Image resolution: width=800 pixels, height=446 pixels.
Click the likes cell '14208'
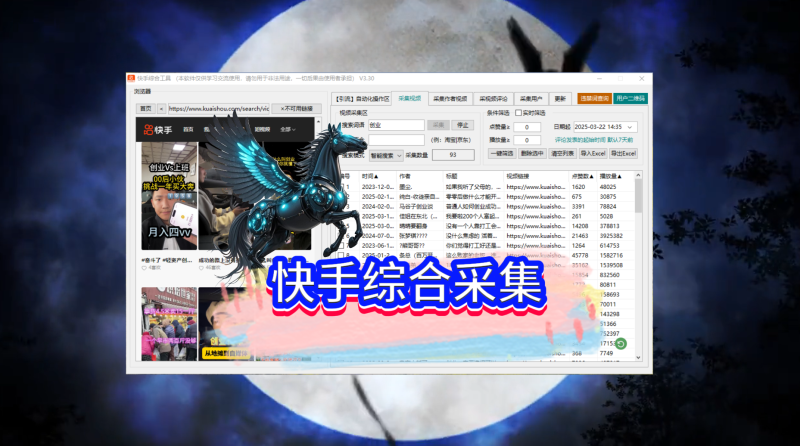click(580, 226)
